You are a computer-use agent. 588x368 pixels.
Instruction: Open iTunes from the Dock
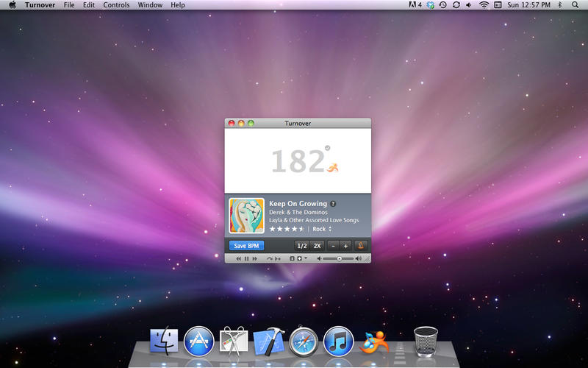(339, 342)
